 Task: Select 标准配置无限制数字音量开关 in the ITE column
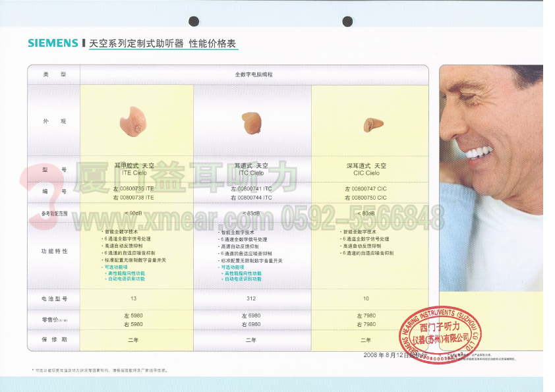tap(135, 260)
